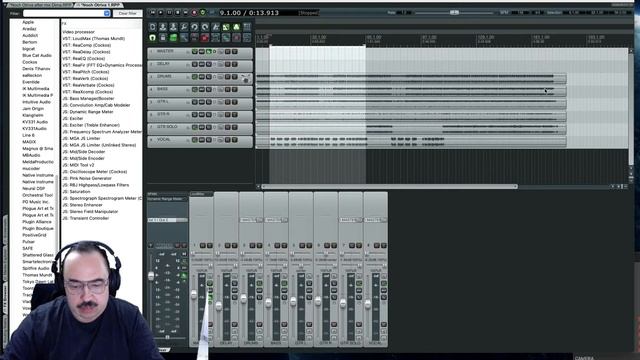The height and width of the screenshot is (360, 640).
Task: Click the arrange view horizontal scrollbar
Action: point(390,187)
